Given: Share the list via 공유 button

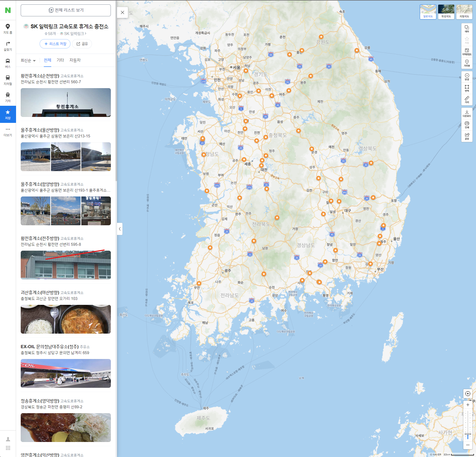Looking at the screenshot, I should pos(82,44).
